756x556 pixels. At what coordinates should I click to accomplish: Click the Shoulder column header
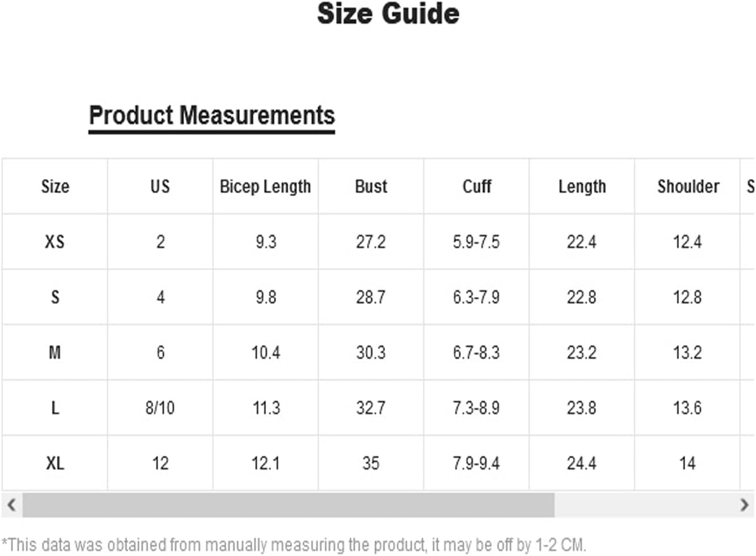[x=688, y=186]
